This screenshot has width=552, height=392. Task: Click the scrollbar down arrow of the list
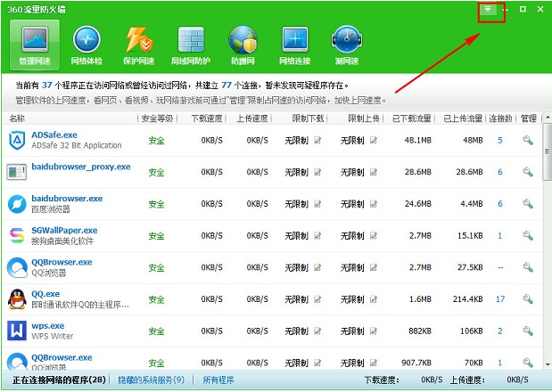(x=546, y=364)
